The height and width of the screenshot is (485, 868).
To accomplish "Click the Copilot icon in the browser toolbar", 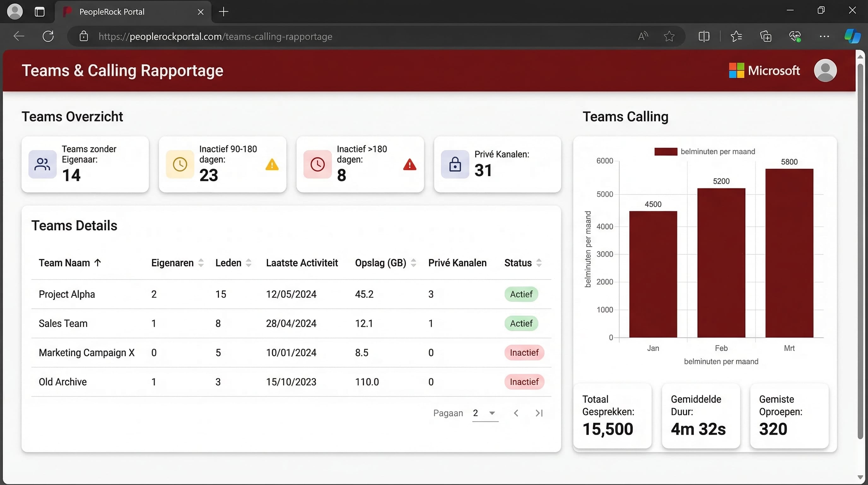I will 852,36.
